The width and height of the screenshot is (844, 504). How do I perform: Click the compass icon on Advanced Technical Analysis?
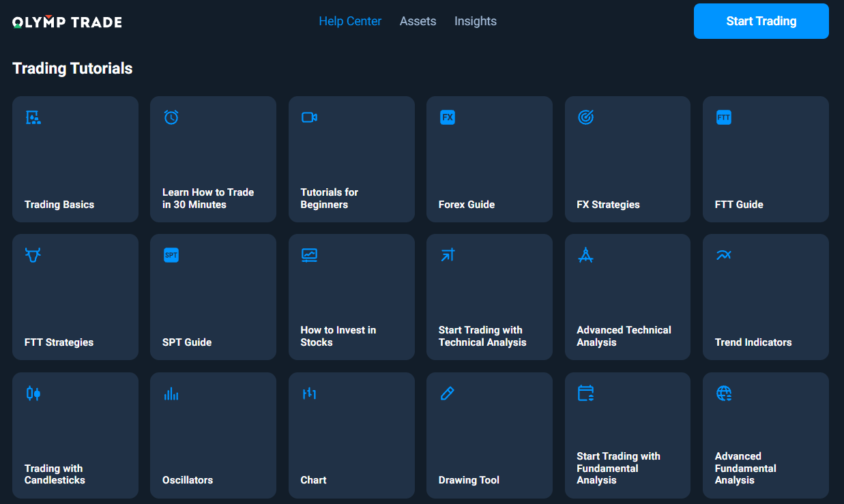tap(585, 255)
